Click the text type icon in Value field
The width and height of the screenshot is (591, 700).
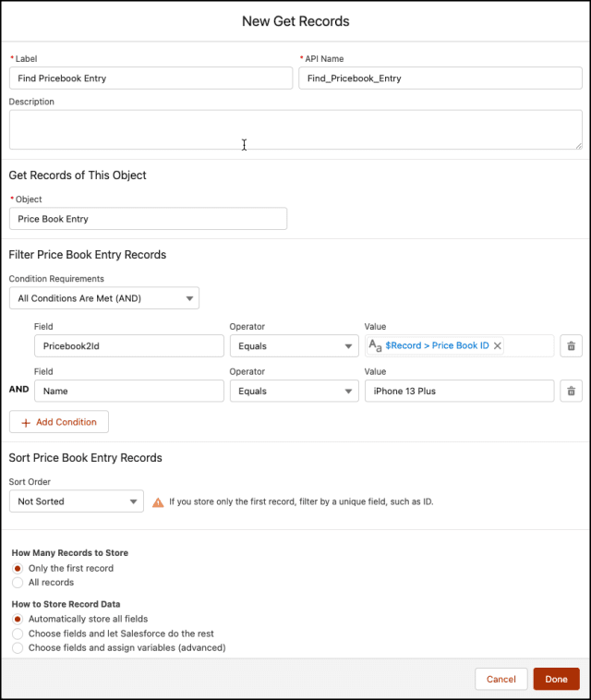375,345
